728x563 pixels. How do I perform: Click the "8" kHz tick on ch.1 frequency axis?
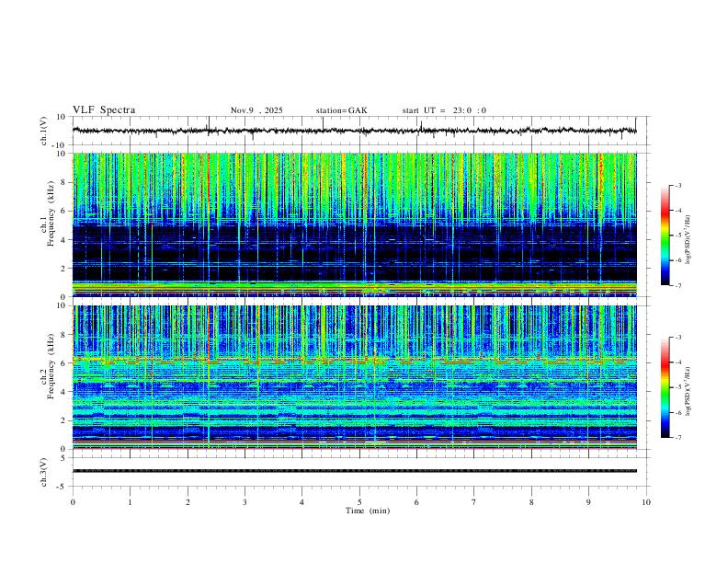coord(64,182)
